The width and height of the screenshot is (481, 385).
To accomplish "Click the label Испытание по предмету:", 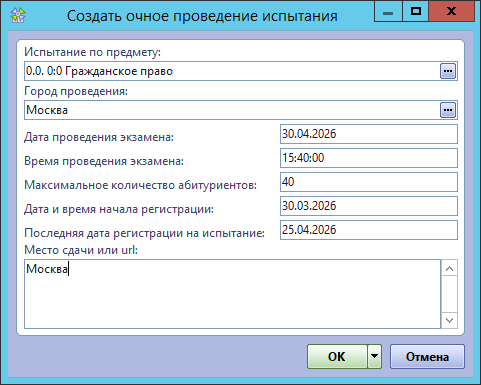I will (92, 52).
